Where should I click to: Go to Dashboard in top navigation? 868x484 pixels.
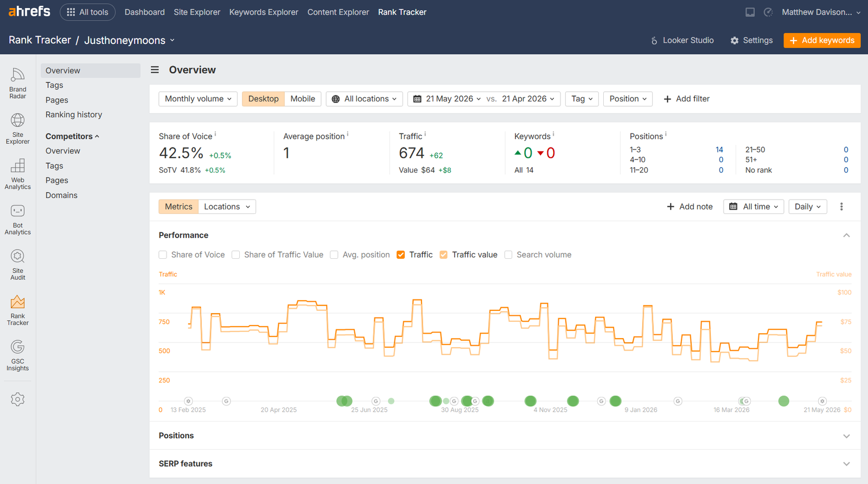tap(145, 12)
